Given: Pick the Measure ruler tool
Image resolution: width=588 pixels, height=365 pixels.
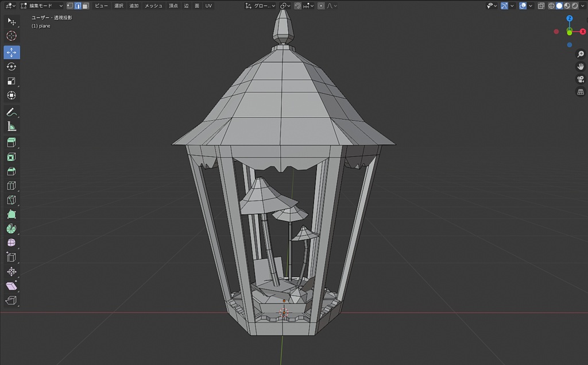Looking at the screenshot, I should (11, 127).
